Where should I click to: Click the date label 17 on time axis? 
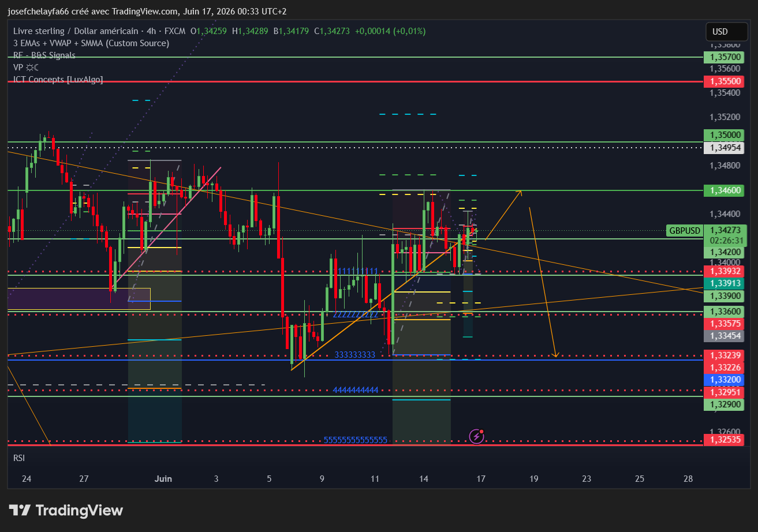coord(481,478)
